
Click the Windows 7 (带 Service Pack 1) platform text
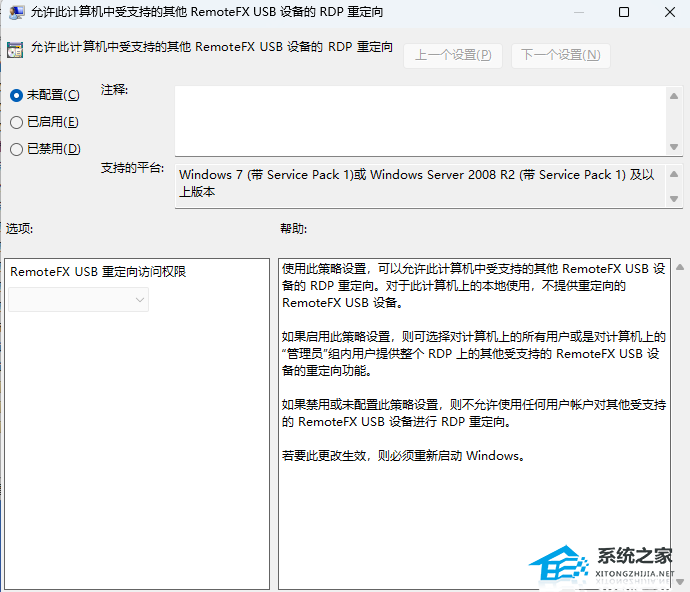click(417, 183)
